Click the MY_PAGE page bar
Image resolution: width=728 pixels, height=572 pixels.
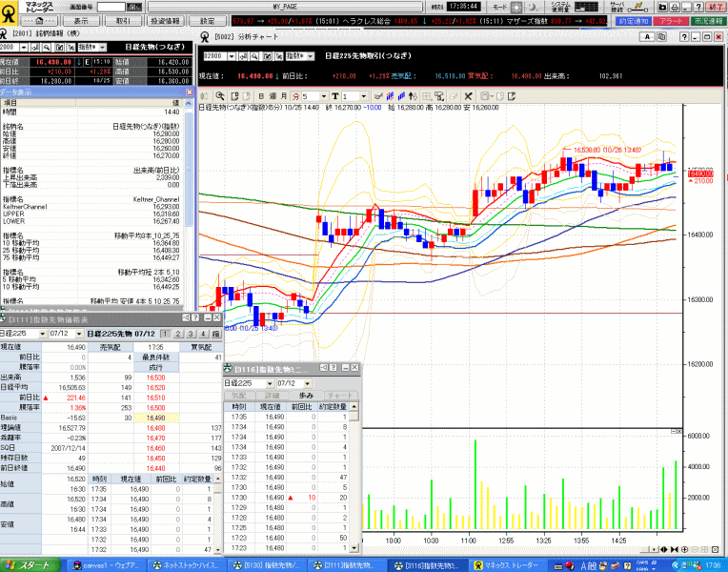pos(285,7)
